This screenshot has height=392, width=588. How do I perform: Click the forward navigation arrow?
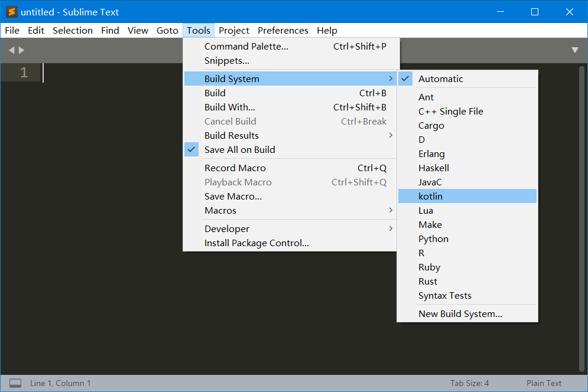point(22,50)
